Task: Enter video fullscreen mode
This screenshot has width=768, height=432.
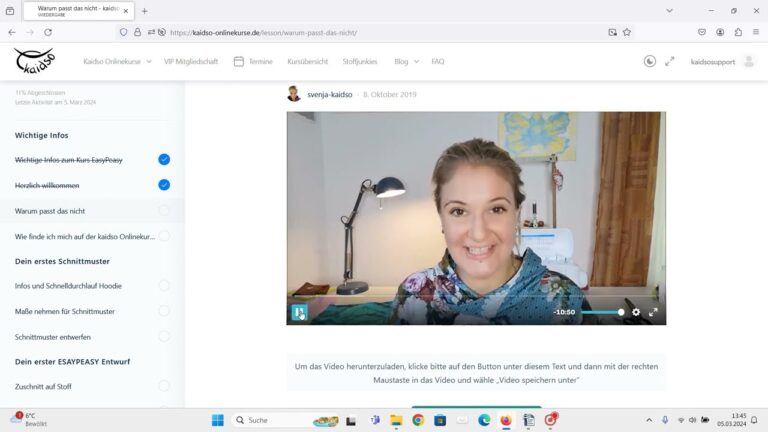Action: tap(653, 312)
